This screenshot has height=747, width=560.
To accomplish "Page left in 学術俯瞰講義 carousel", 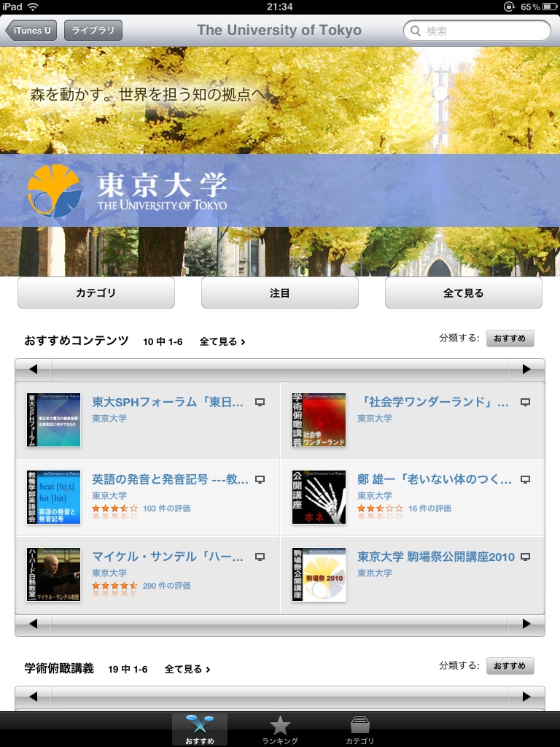I will [33, 697].
